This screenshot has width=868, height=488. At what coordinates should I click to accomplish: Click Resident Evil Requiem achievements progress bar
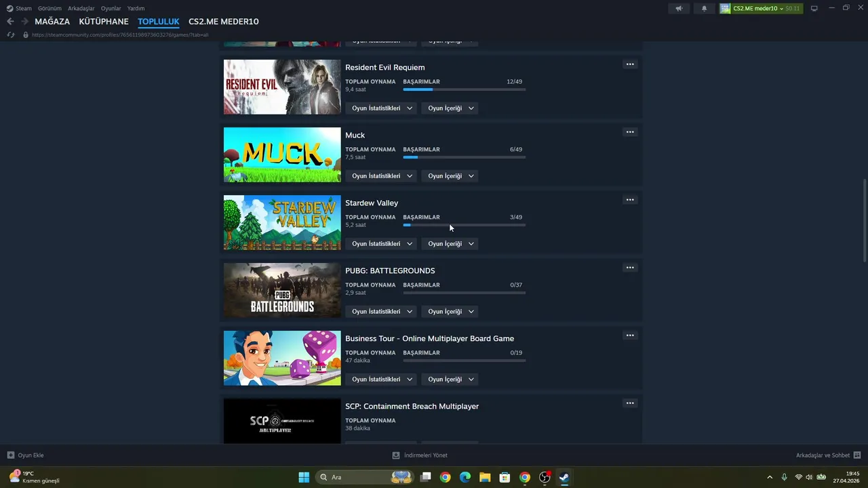click(465, 89)
